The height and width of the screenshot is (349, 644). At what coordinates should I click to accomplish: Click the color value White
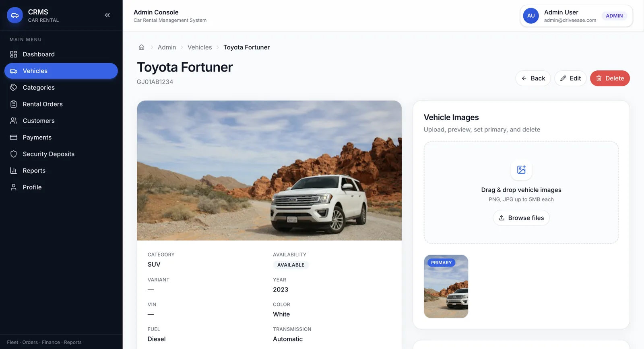pos(281,314)
